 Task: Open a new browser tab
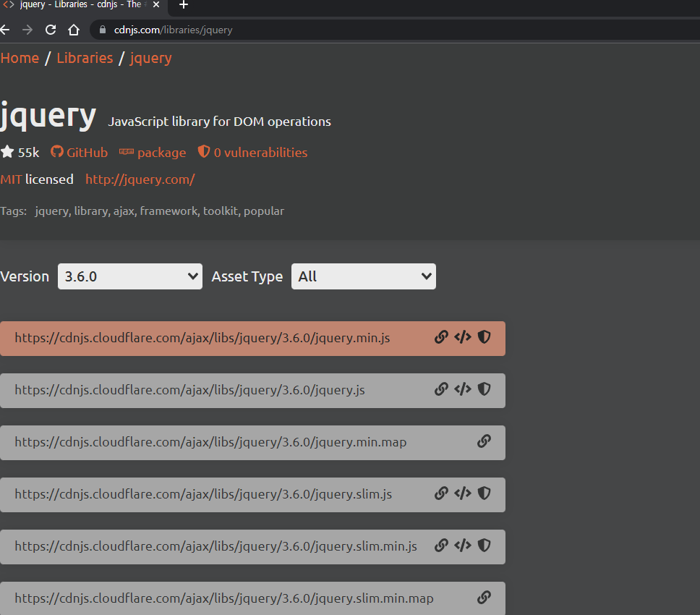point(183,5)
